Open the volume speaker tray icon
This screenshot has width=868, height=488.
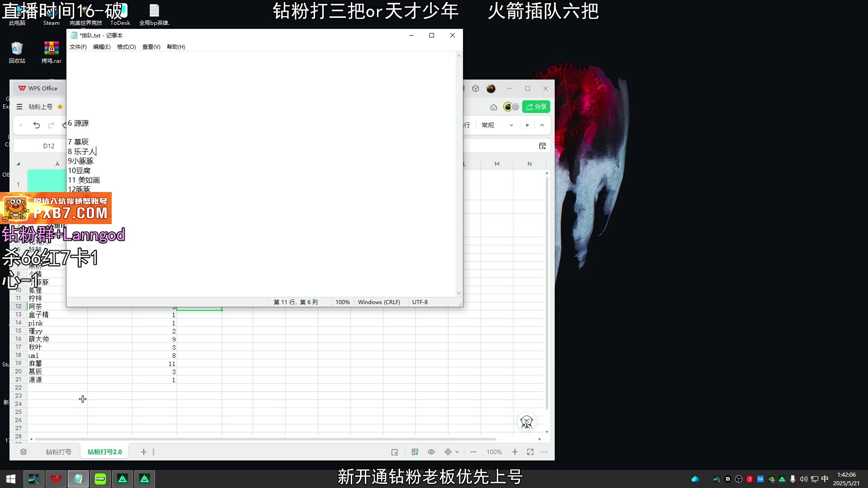coord(803,479)
